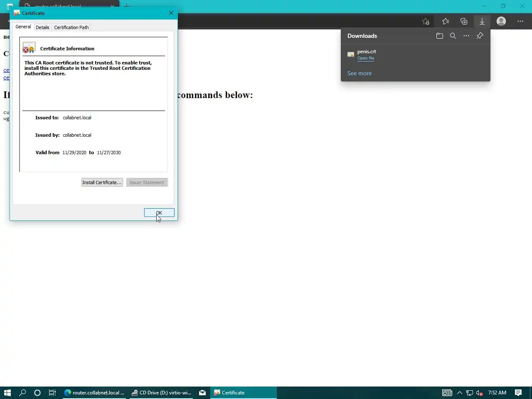Pin the Downloads panel
The height and width of the screenshot is (399, 532).
480,36
